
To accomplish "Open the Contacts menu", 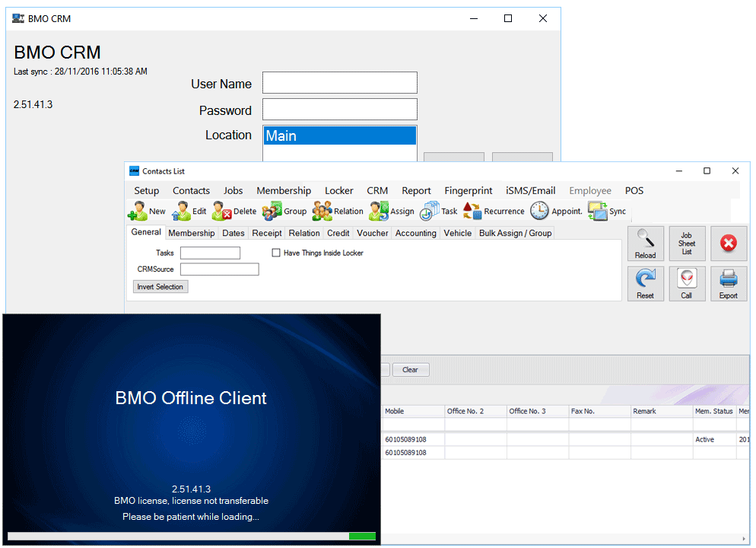I will click(x=191, y=190).
